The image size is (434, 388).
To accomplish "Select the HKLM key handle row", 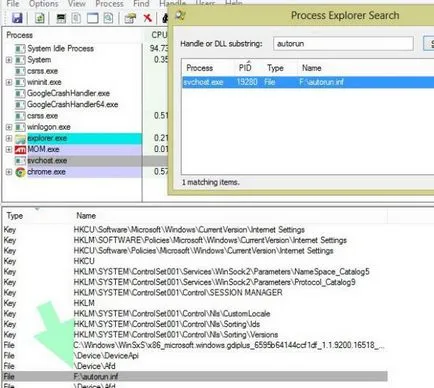I will click(x=195, y=303).
